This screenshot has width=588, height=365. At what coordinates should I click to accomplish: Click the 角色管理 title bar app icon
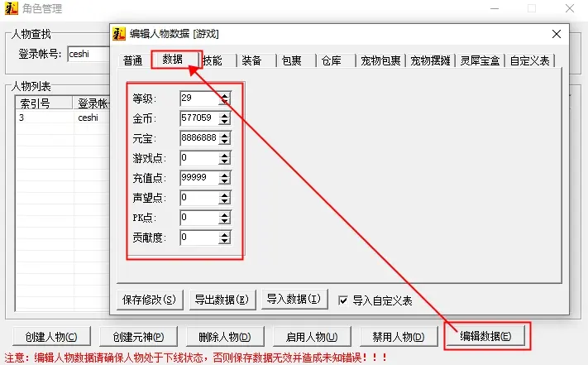[x=12, y=8]
